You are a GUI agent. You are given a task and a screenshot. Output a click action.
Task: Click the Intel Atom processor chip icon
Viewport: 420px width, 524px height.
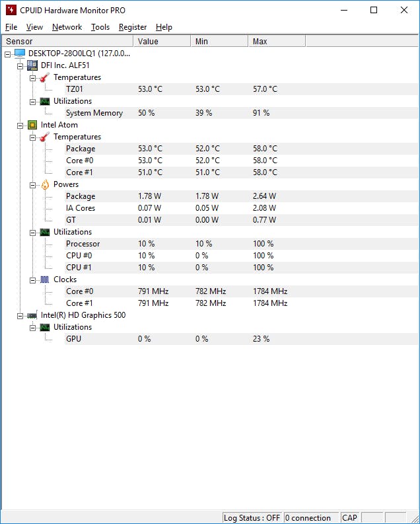point(32,125)
